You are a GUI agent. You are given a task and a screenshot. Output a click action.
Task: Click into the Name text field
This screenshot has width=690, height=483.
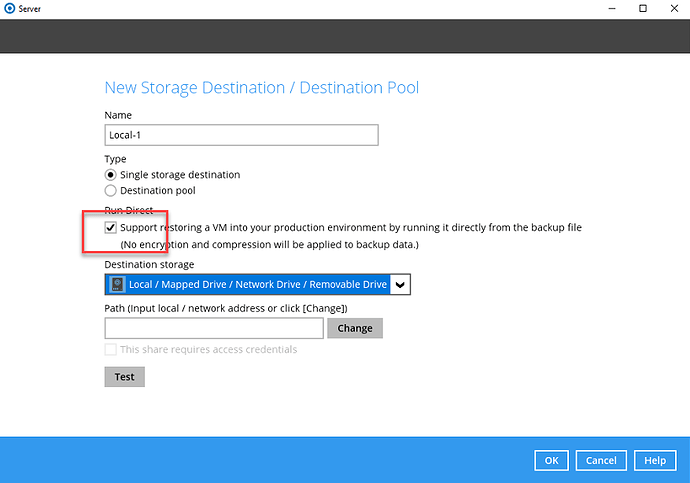pyautogui.click(x=241, y=135)
